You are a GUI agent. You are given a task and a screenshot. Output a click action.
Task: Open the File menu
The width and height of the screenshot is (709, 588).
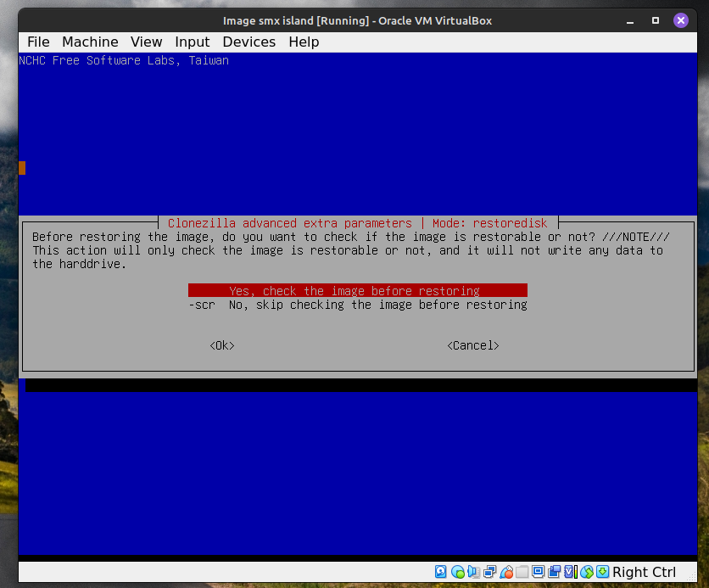38,42
